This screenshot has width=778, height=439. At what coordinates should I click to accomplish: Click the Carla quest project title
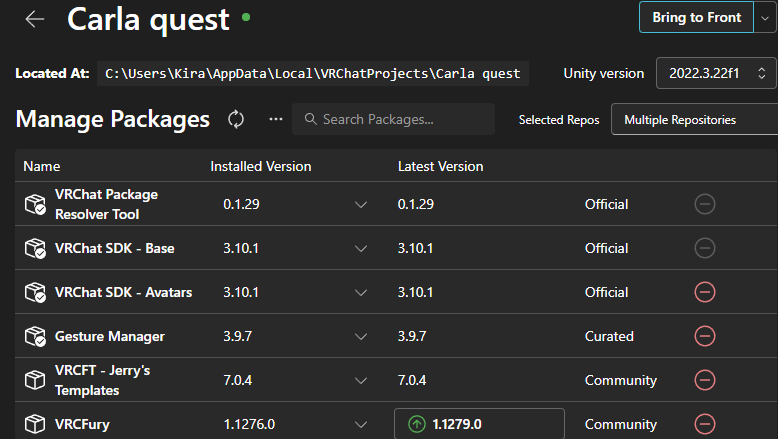pyautogui.click(x=148, y=20)
